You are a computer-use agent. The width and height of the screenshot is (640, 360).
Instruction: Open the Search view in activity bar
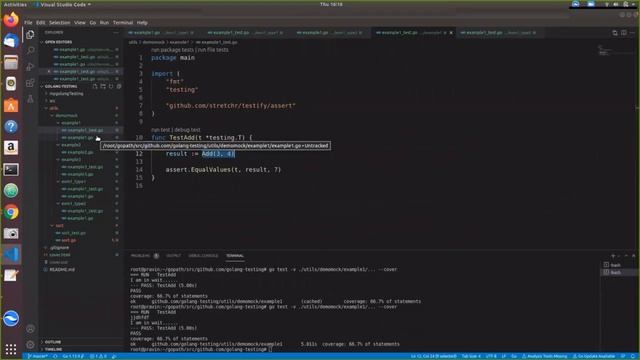pyautogui.click(x=30, y=50)
